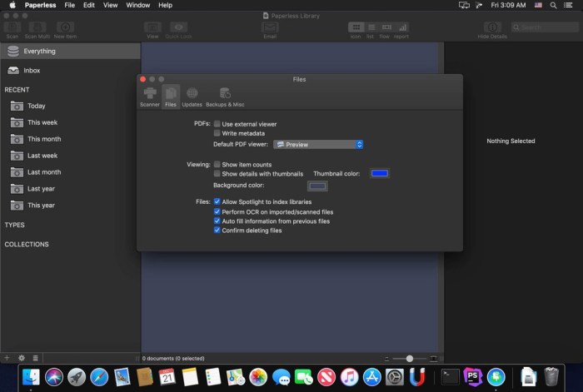This screenshot has width=583, height=392.
Task: Switch to Updates preferences pane
Action: (192, 97)
